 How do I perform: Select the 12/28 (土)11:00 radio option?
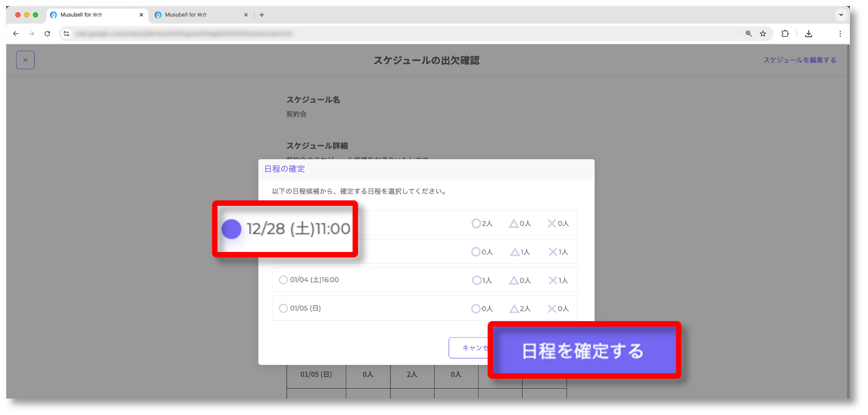tap(232, 229)
